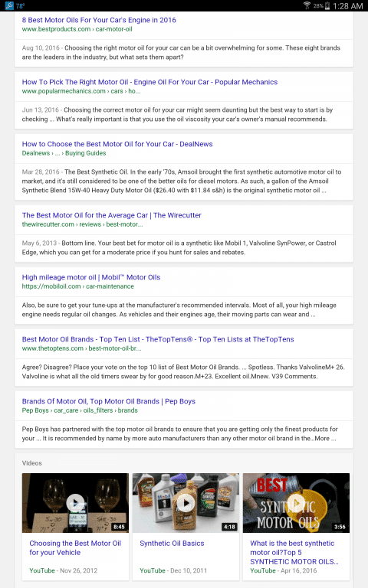Open DealNews 'How to Choose the Best Motor Oil' link
The height and width of the screenshot is (588, 368).
(x=117, y=144)
